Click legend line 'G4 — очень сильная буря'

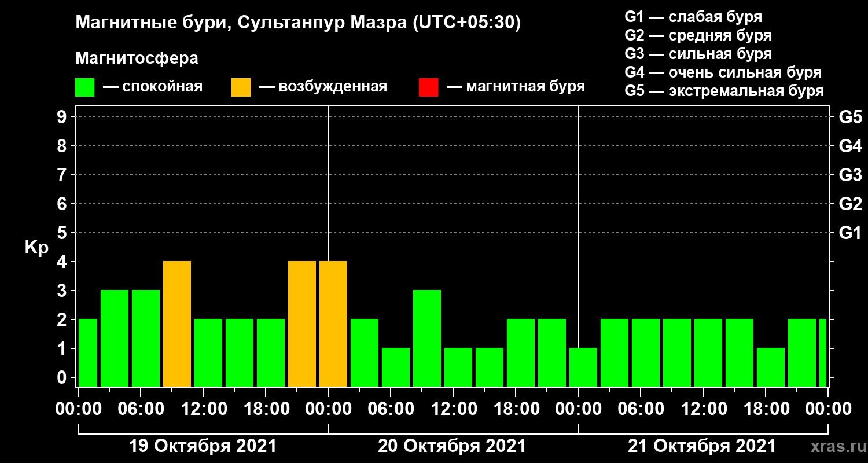click(723, 72)
